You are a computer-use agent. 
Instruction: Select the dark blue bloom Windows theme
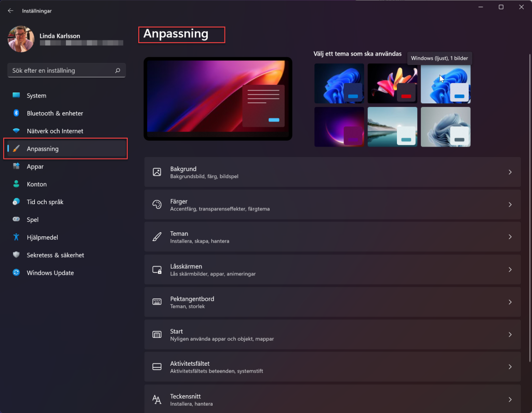tap(339, 84)
